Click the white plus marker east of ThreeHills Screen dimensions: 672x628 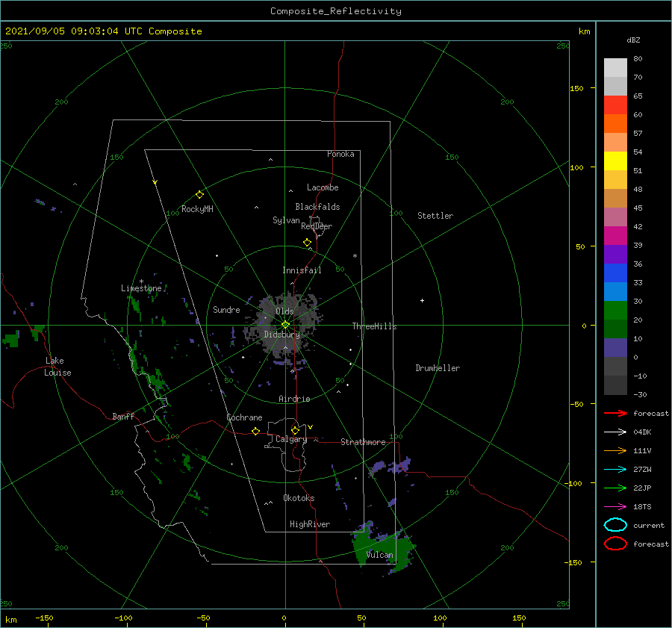[x=422, y=300]
